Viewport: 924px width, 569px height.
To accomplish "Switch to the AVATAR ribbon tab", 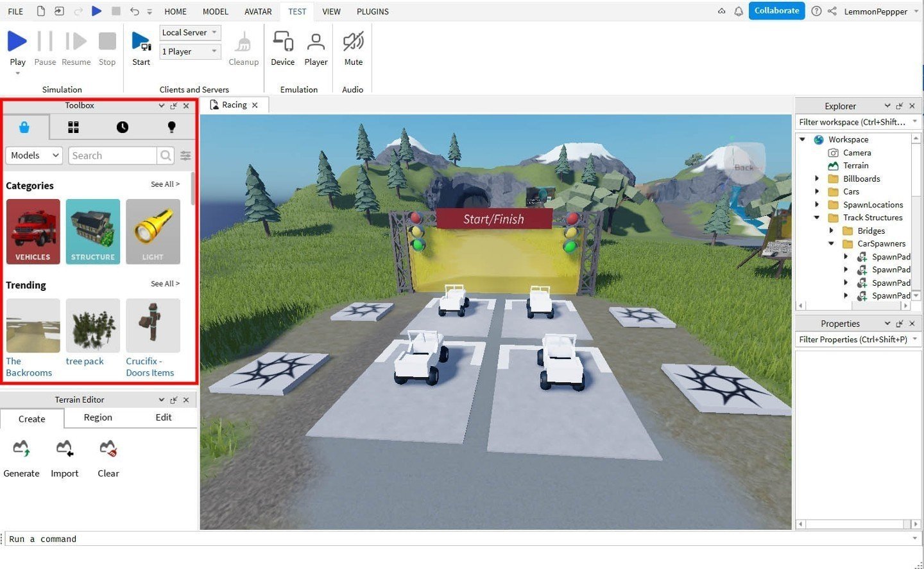I will [258, 12].
